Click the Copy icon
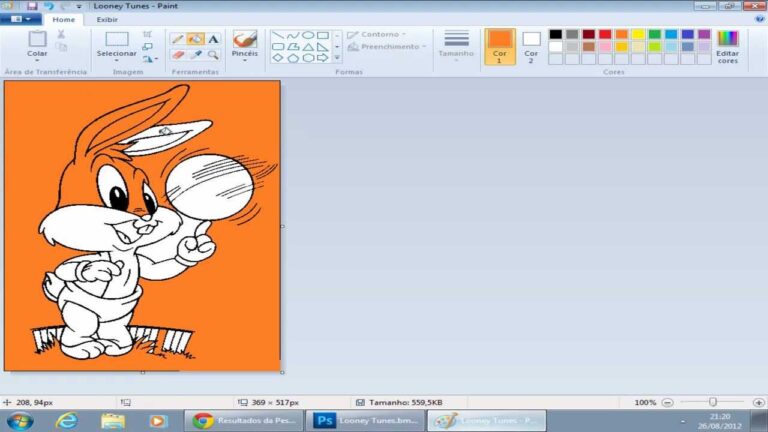Image resolution: width=768 pixels, height=432 pixels. tap(61, 47)
